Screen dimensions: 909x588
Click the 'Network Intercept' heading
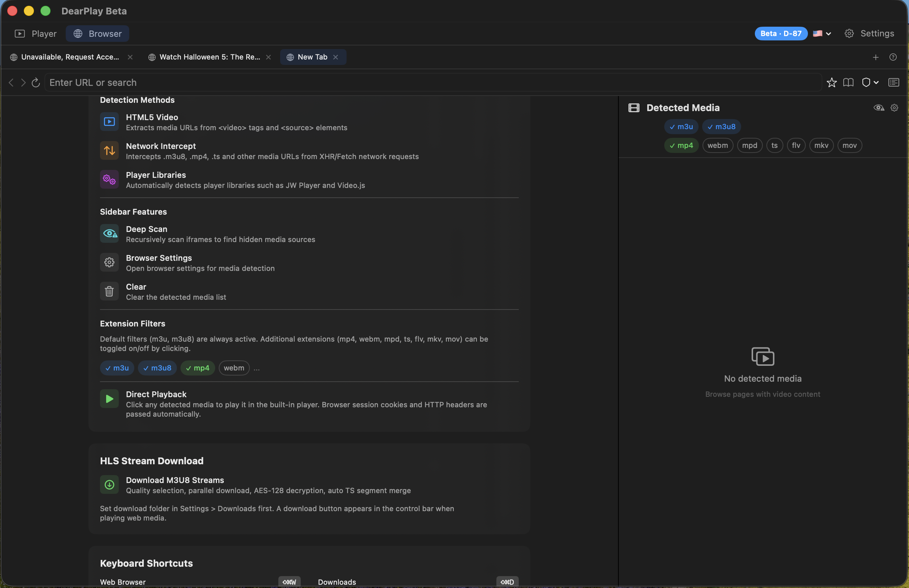[x=161, y=146]
